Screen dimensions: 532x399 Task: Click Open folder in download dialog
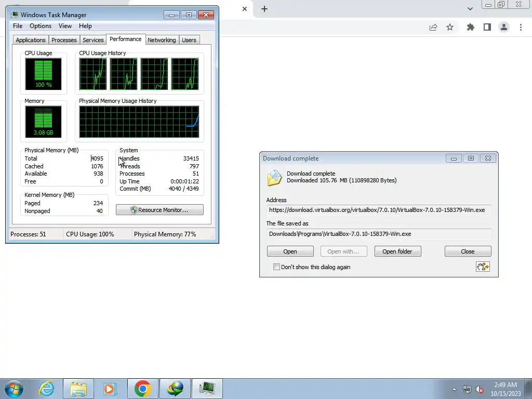[x=397, y=251]
